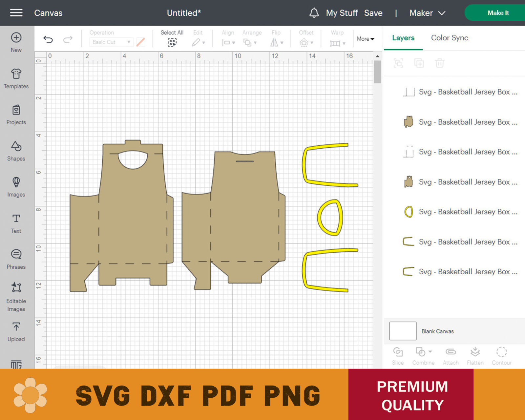Viewport: 525px width, 420px height.
Task: Open the Images library
Action: tap(16, 187)
